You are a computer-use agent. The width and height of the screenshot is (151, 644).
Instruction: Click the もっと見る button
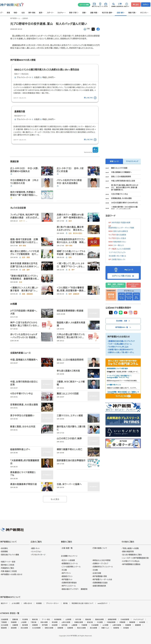tap(55, 499)
